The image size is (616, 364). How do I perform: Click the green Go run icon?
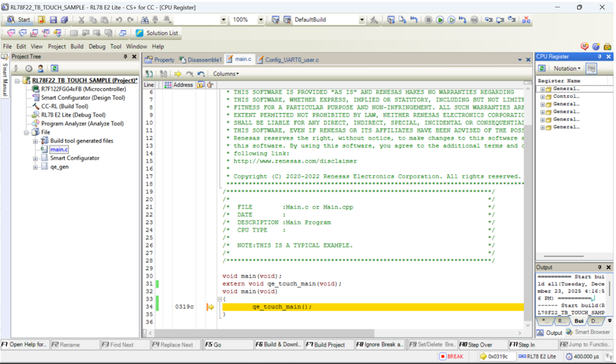tap(440, 19)
